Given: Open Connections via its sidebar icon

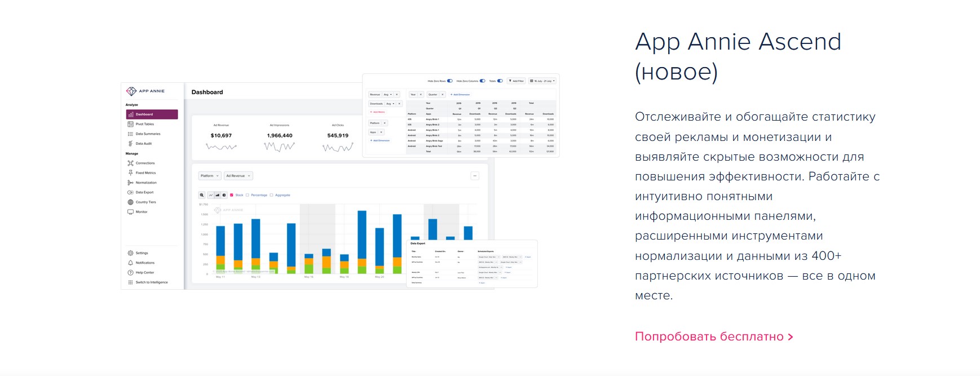Looking at the screenshot, I should 131,163.
